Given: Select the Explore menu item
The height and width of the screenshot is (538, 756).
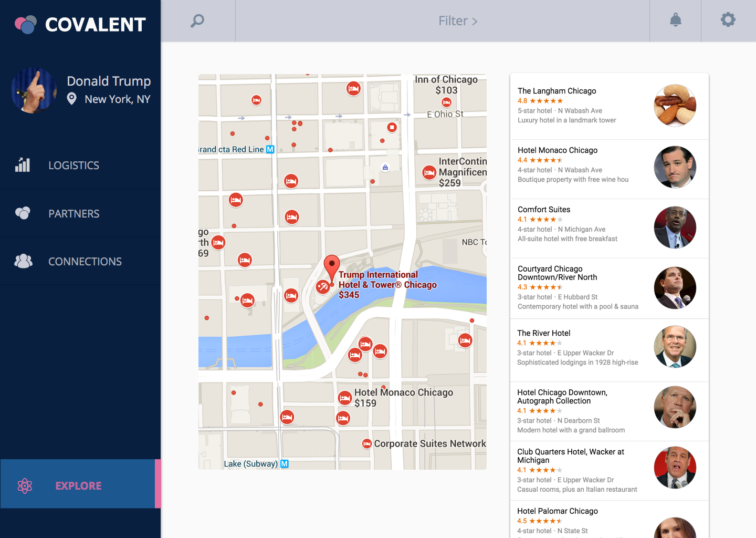Looking at the screenshot, I should (80, 484).
